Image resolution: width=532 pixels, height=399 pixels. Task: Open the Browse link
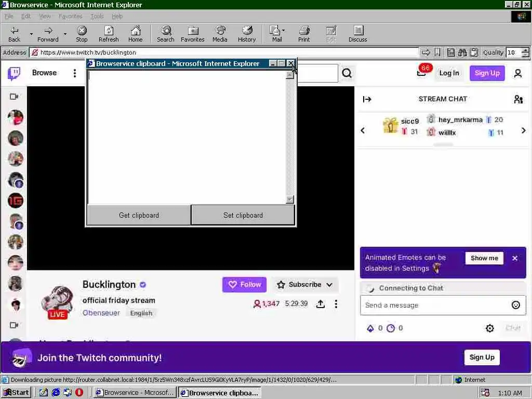pos(45,73)
